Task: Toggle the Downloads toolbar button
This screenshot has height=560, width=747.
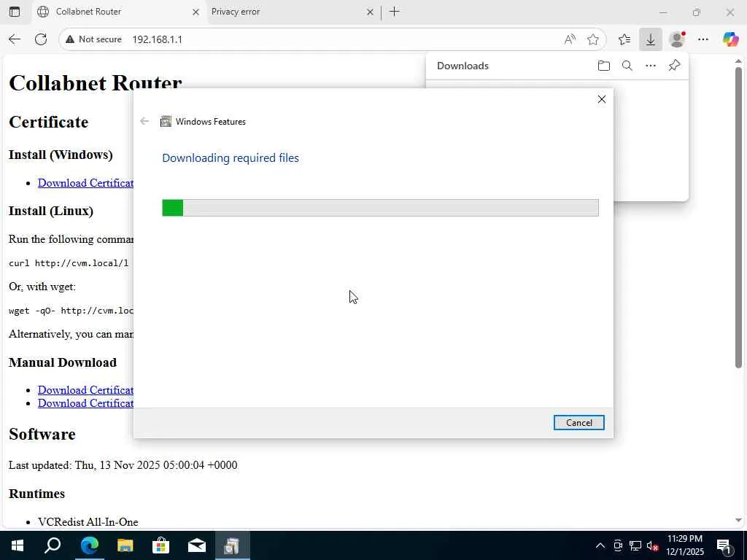Action: [x=650, y=39]
